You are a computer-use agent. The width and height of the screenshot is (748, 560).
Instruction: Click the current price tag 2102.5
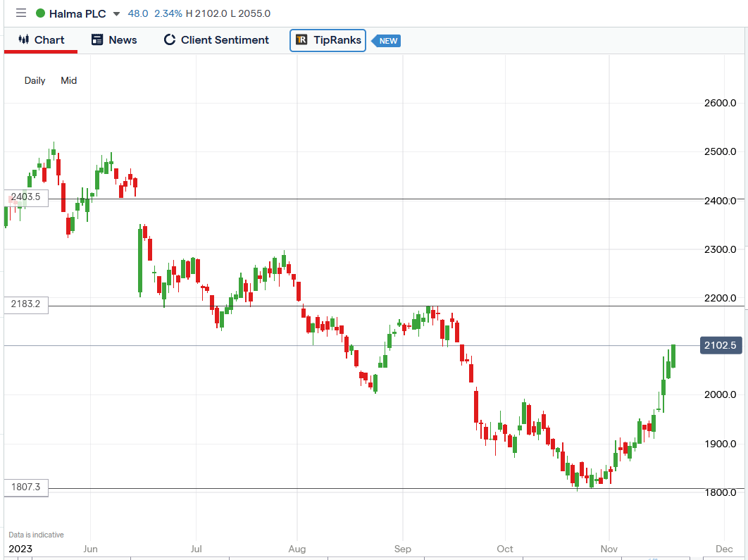(721, 345)
